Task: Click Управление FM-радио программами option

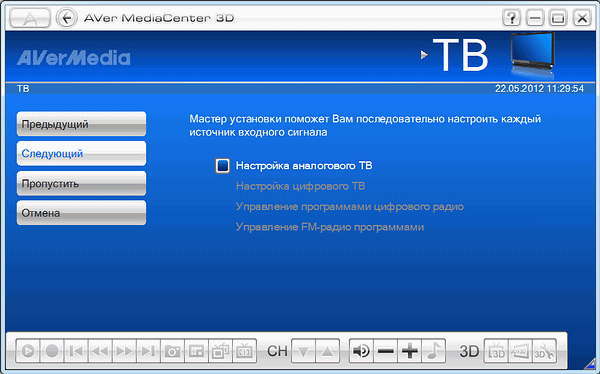Action: click(x=330, y=227)
